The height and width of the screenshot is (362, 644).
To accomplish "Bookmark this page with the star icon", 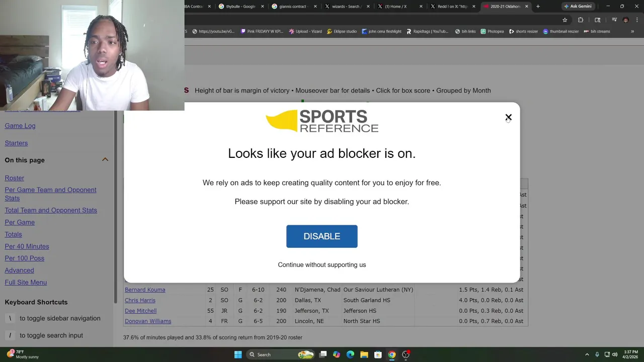I will 565,20.
